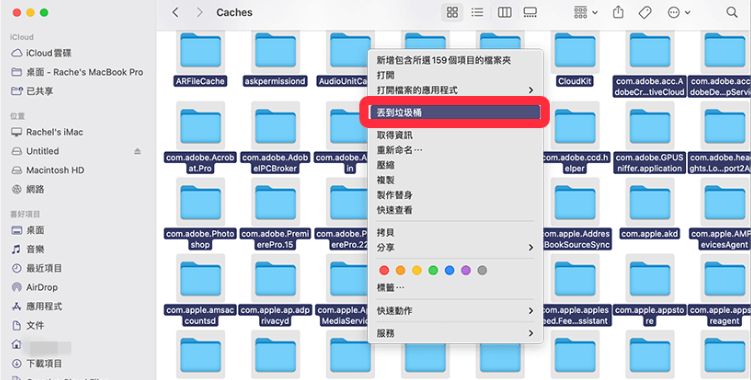
Task: Select the com.adobe.Acrobat.Pro folder
Action: click(x=200, y=139)
